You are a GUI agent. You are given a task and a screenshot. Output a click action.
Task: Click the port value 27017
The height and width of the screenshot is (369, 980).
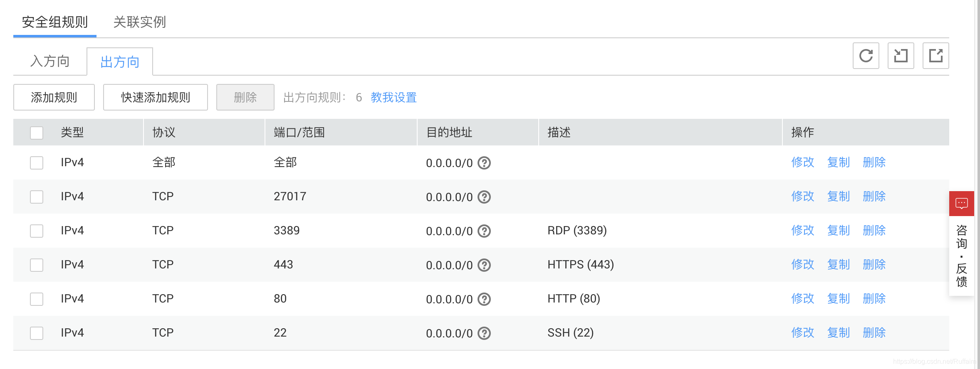(290, 196)
